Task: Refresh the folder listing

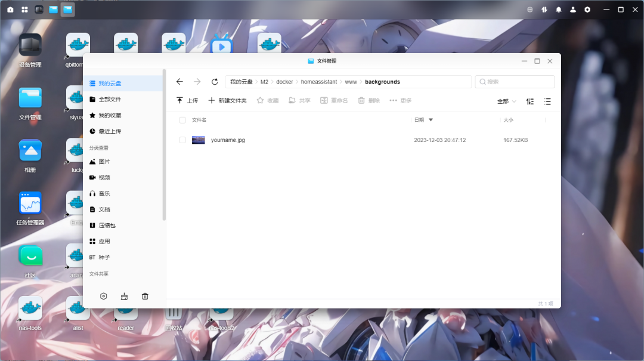Action: coord(215,82)
